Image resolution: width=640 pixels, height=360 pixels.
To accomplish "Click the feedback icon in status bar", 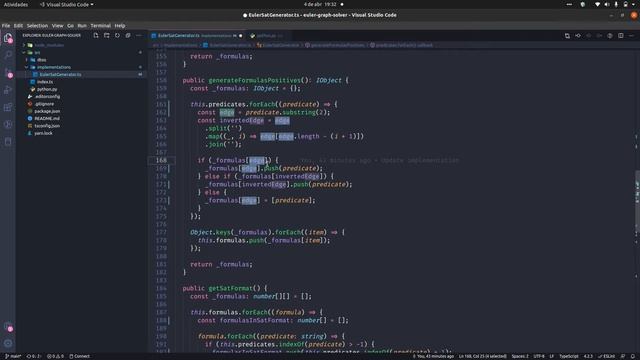I will 623,356.
